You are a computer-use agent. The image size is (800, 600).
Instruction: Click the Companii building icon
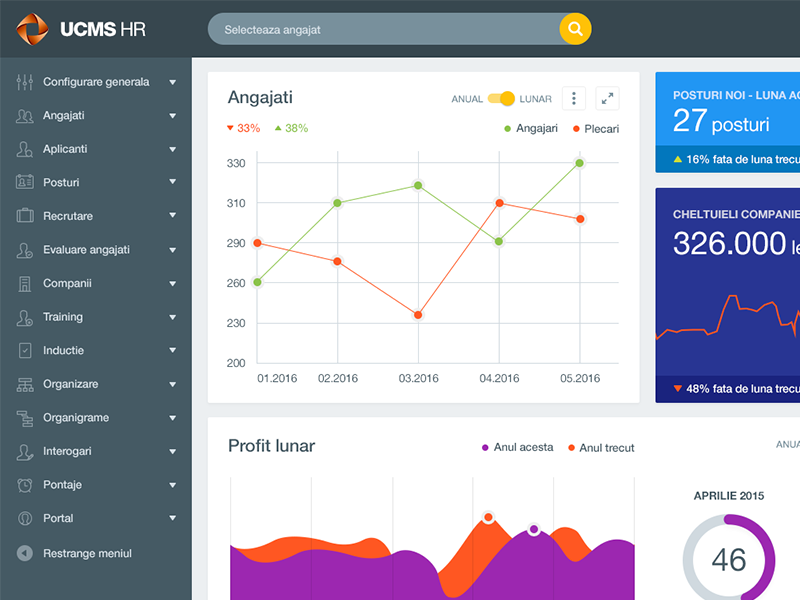(x=25, y=283)
